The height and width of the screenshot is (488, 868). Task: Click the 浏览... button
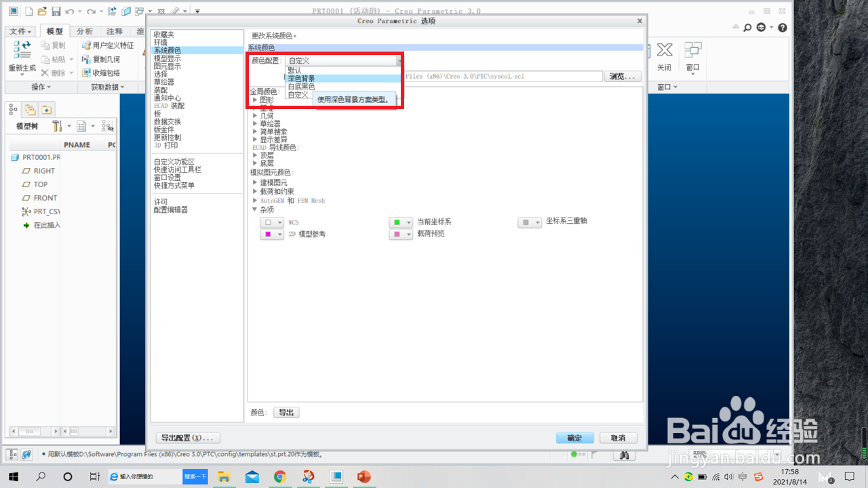tap(623, 77)
